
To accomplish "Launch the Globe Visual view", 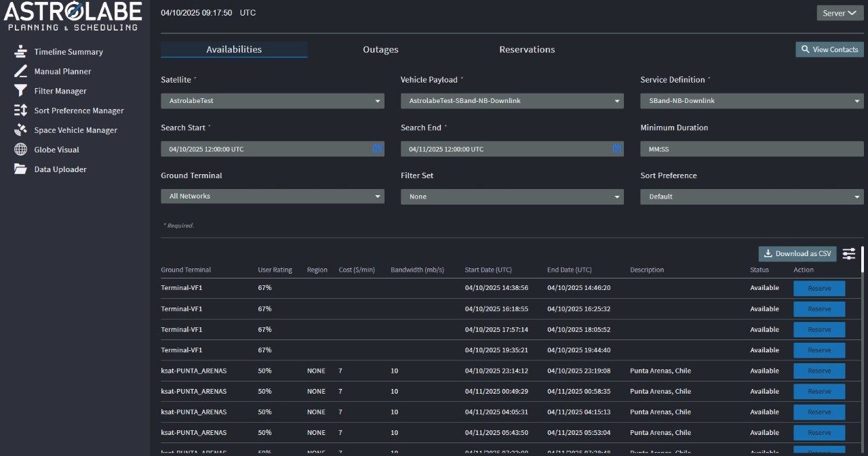I will tap(58, 149).
